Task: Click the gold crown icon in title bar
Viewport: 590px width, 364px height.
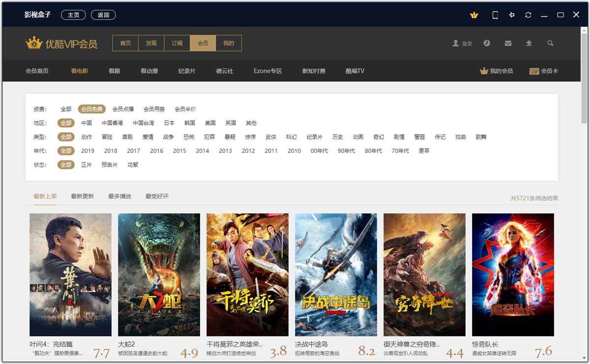Action: [474, 15]
